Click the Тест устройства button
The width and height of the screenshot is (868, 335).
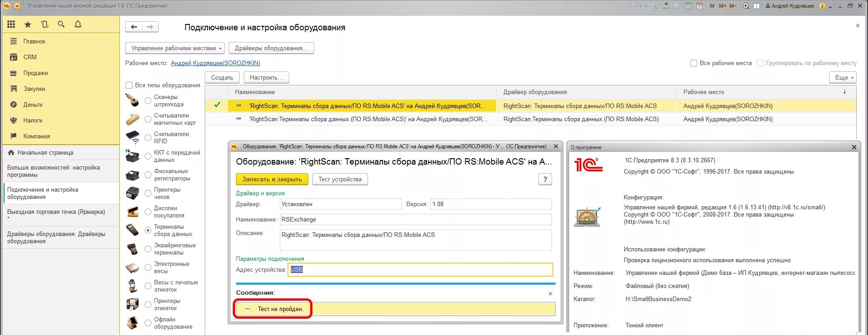coord(340,179)
